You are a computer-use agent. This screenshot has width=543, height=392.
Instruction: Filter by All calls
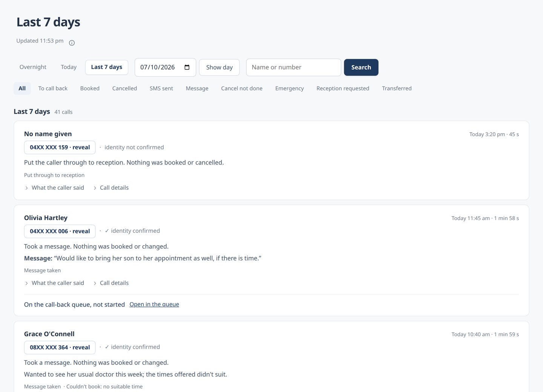pos(22,88)
